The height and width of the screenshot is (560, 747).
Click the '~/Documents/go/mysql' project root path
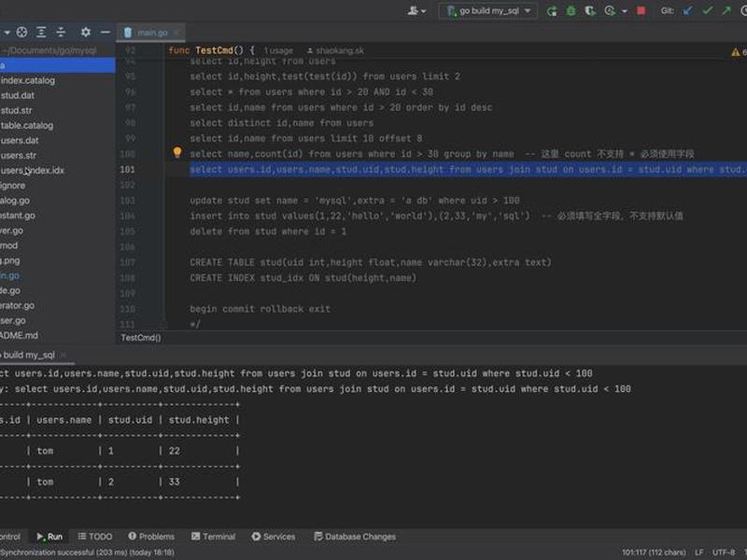pos(49,50)
